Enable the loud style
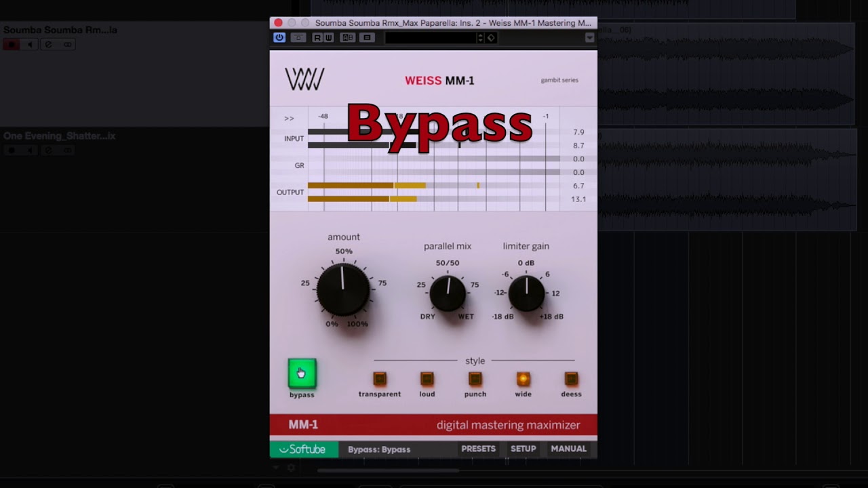Viewport: 868px width, 488px height. tap(427, 379)
